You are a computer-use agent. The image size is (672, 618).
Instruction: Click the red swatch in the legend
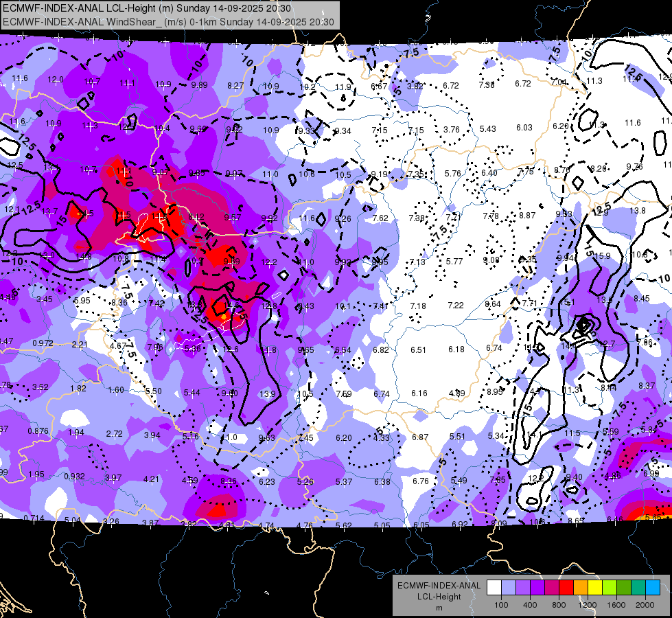point(566,588)
